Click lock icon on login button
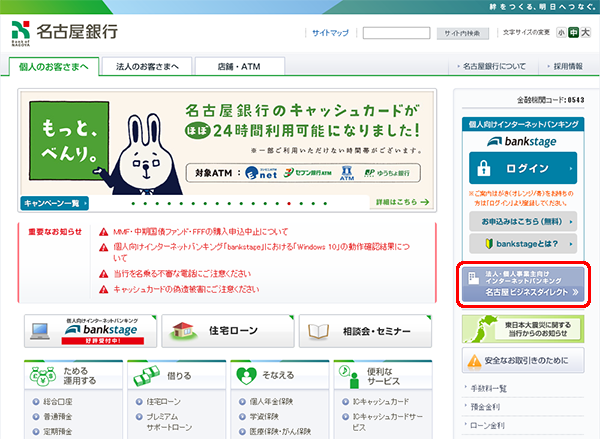Image resolution: width=600 pixels, height=439 pixels. point(484,168)
